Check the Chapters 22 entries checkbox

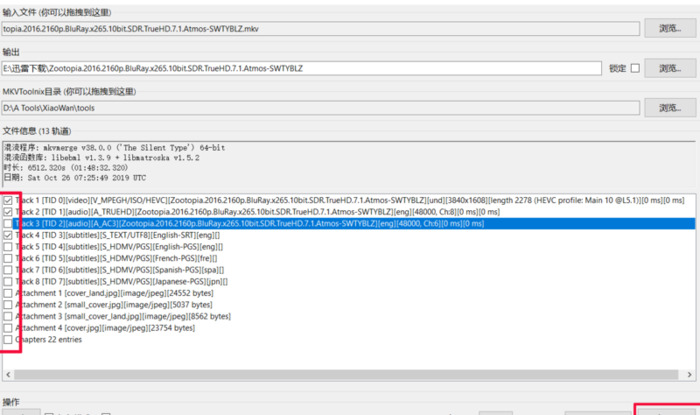(10, 340)
